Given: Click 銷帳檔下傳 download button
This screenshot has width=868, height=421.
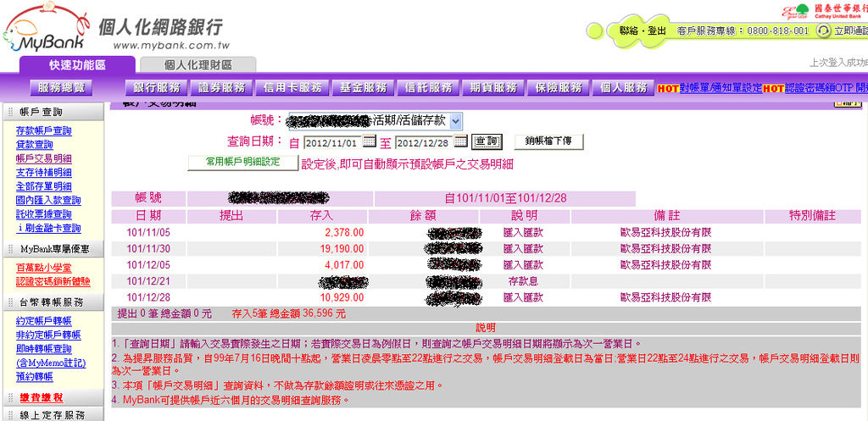Looking at the screenshot, I should pos(548,141).
